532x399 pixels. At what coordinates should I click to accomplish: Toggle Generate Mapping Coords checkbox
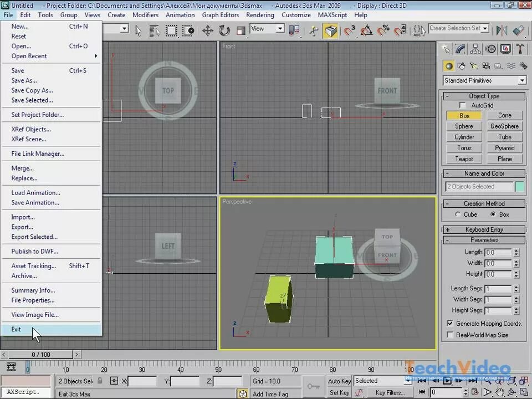pos(450,323)
